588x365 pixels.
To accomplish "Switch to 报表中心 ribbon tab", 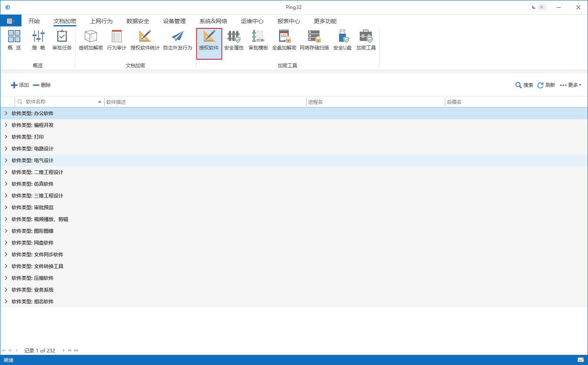I will click(289, 21).
